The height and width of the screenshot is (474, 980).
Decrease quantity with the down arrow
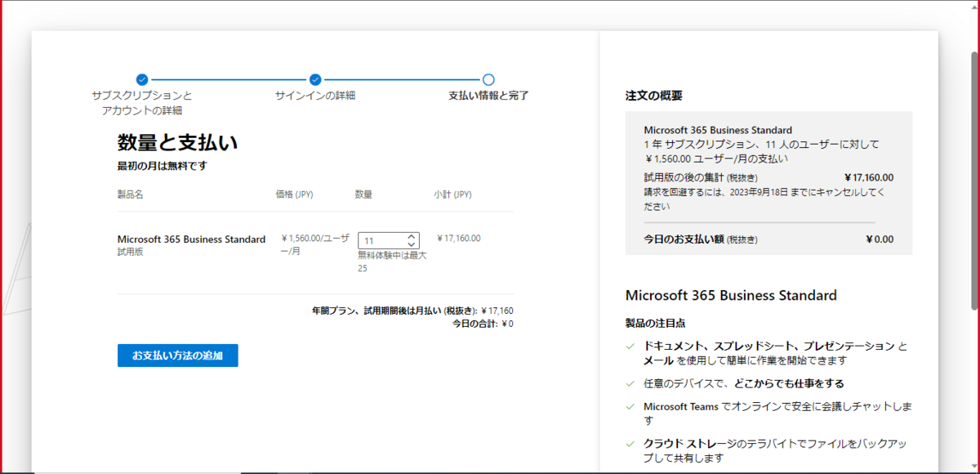pyautogui.click(x=412, y=244)
